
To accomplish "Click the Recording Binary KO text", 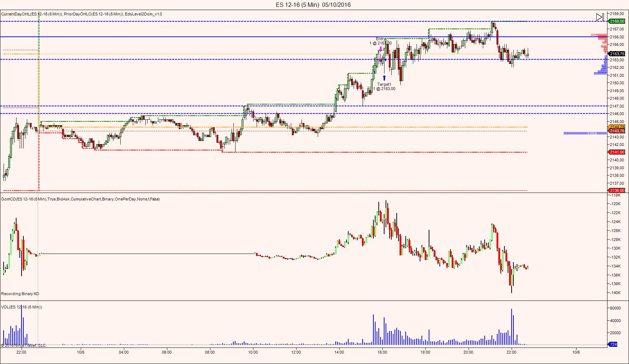I will (20, 294).
